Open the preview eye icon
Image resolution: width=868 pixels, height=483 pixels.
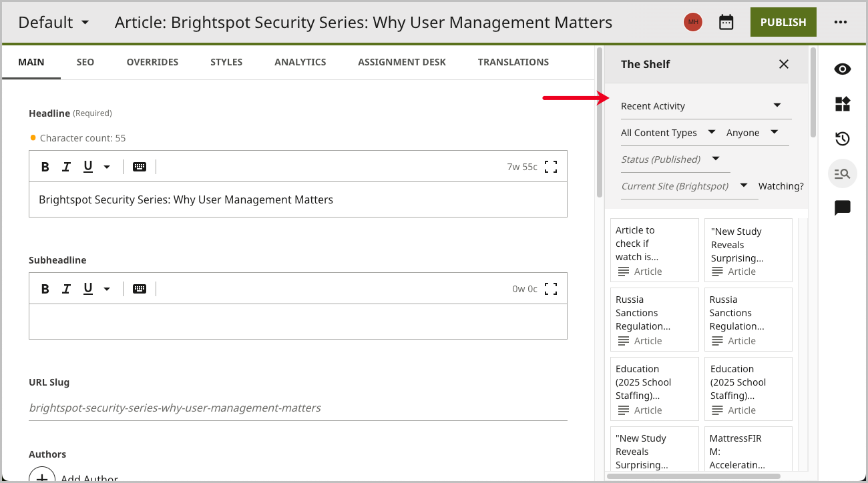point(843,69)
